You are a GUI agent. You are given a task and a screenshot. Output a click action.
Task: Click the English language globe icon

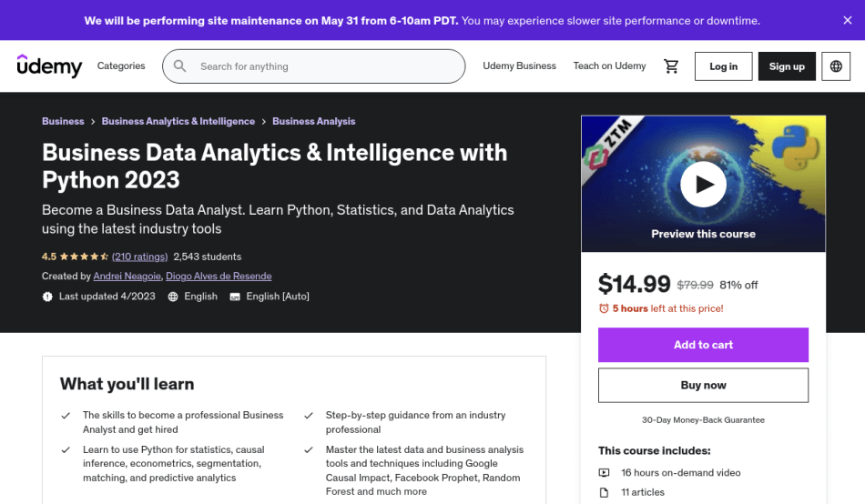173,297
